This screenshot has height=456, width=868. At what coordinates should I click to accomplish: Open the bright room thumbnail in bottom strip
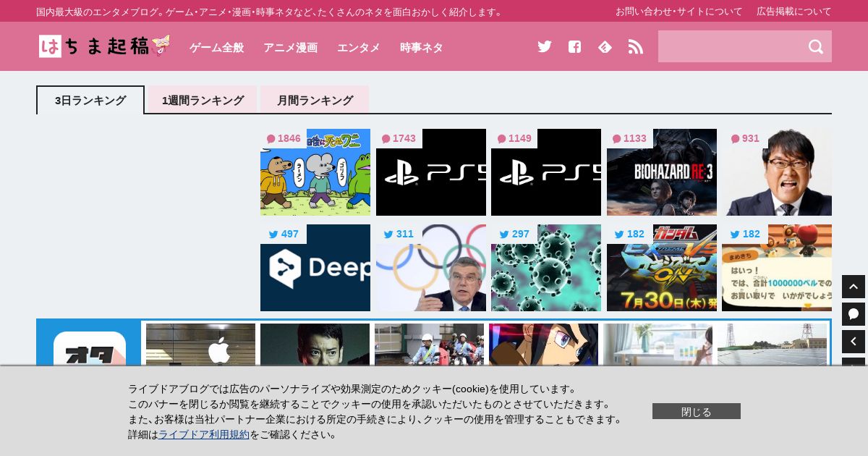pos(658,345)
